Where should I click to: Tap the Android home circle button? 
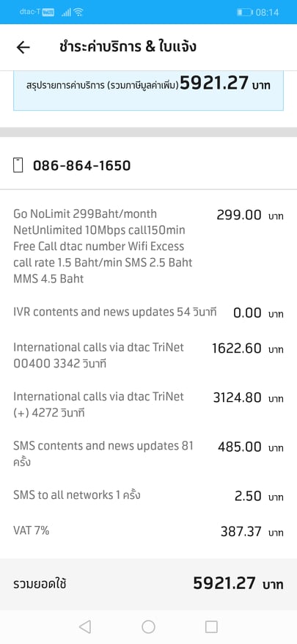point(148,626)
